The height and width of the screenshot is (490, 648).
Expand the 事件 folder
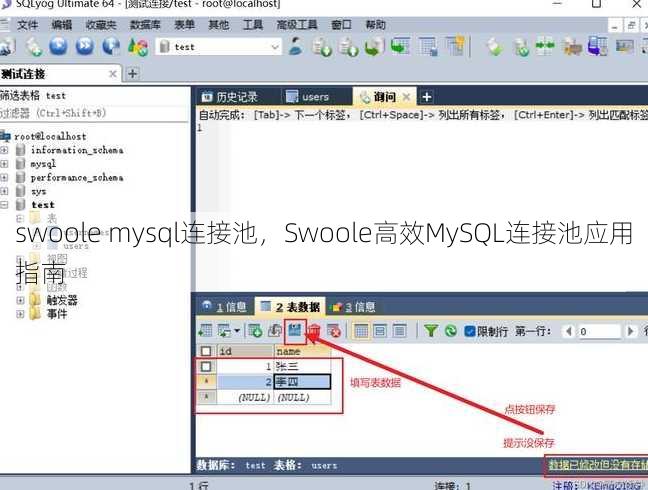coord(20,314)
